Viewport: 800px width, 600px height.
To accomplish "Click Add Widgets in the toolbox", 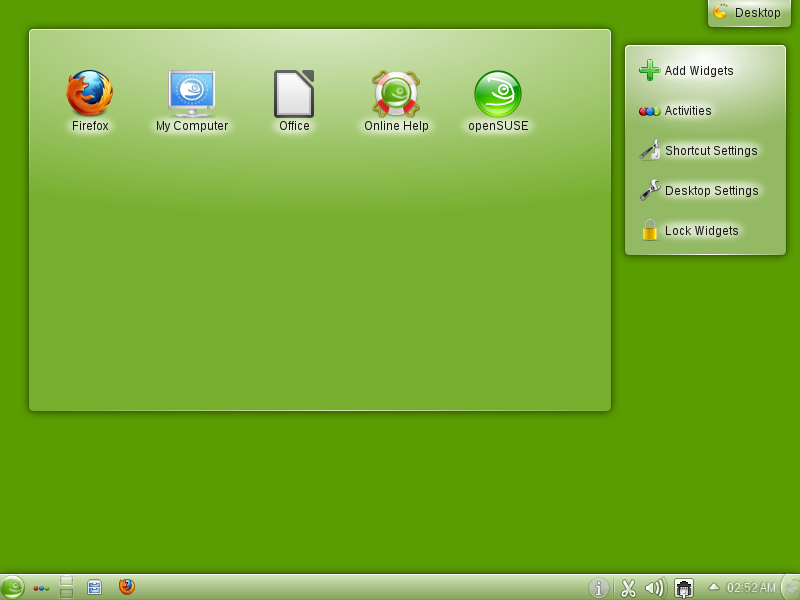I will tap(686, 70).
